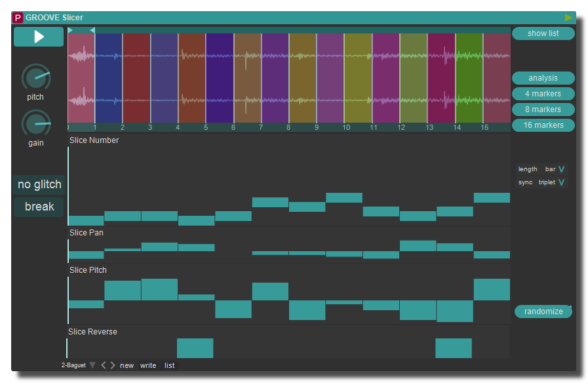
Task: Expand the sync triplet dropdown
Action: [561, 182]
